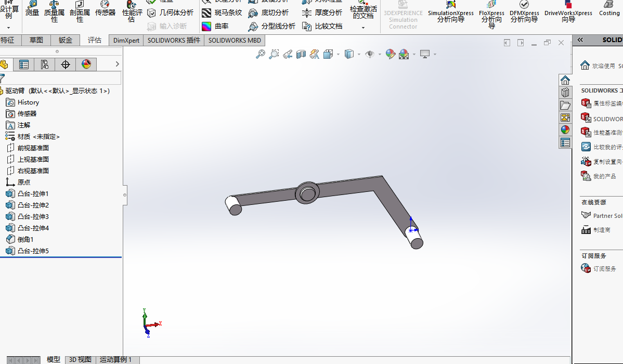This screenshot has height=364, width=623.
Task: Expand more manager tabs arrow
Action: click(x=117, y=64)
